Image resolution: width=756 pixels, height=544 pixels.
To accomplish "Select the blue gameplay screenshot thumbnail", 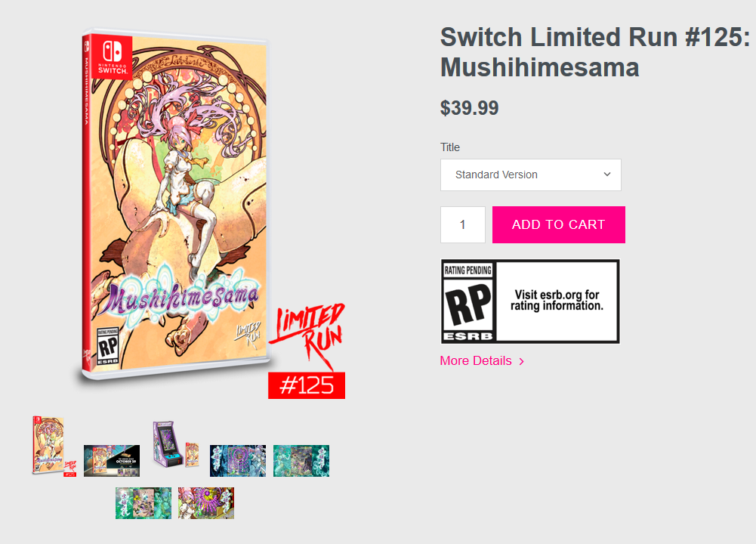I will [x=238, y=461].
